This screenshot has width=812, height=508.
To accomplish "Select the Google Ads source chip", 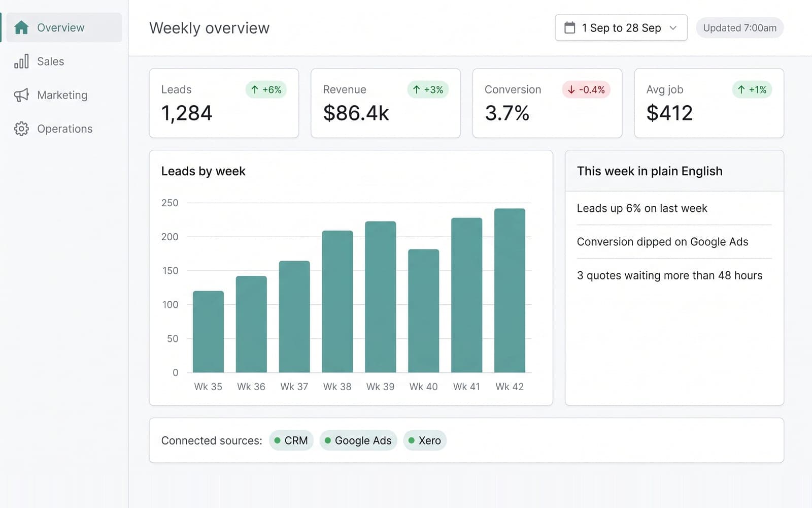I will 358,440.
